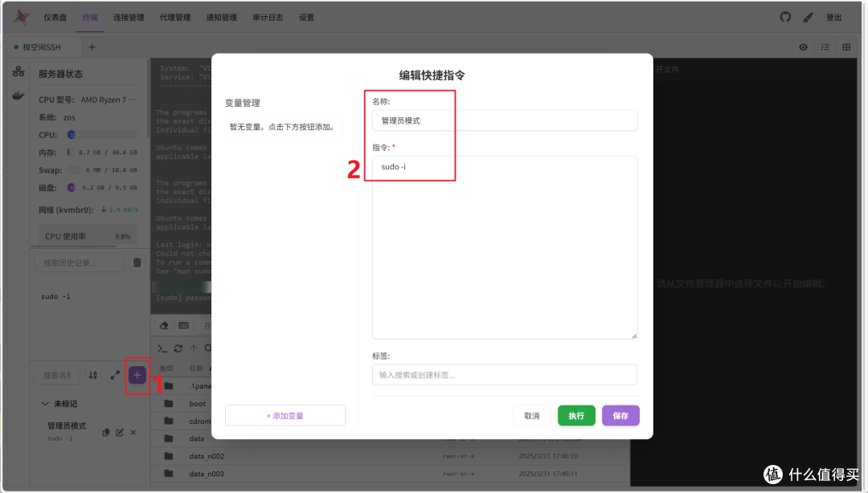The image size is (868, 493).
Task: Open the layout grid icon at top right
Action: (x=846, y=47)
